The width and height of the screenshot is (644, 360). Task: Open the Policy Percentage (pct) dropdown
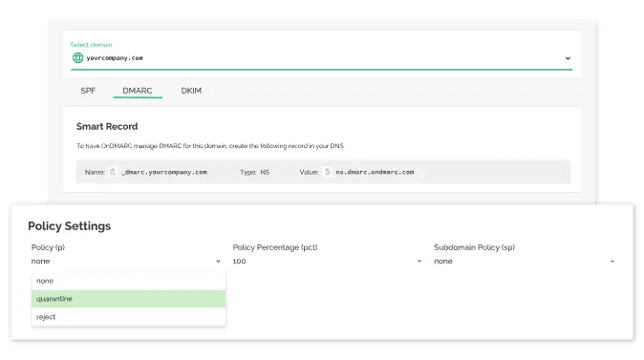tap(327, 261)
